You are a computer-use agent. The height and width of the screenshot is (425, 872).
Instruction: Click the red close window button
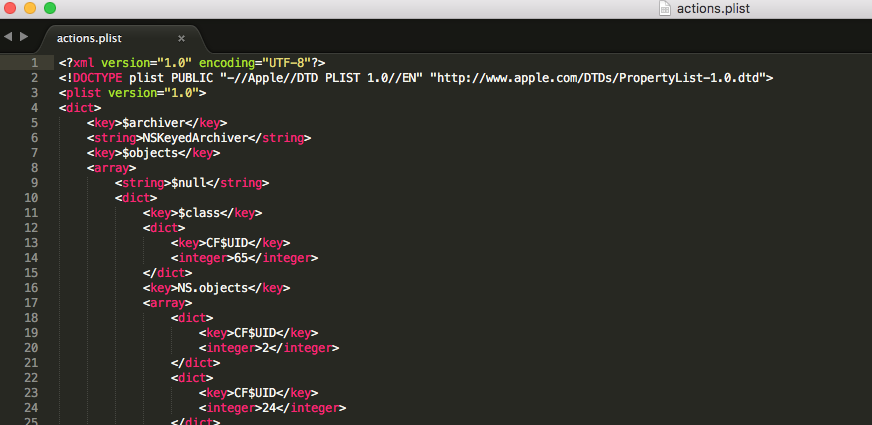pos(10,8)
